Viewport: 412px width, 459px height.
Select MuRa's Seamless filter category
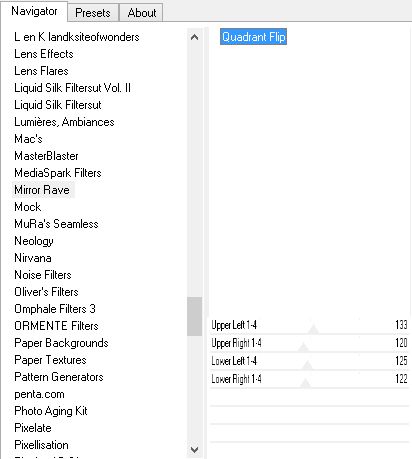[56, 224]
